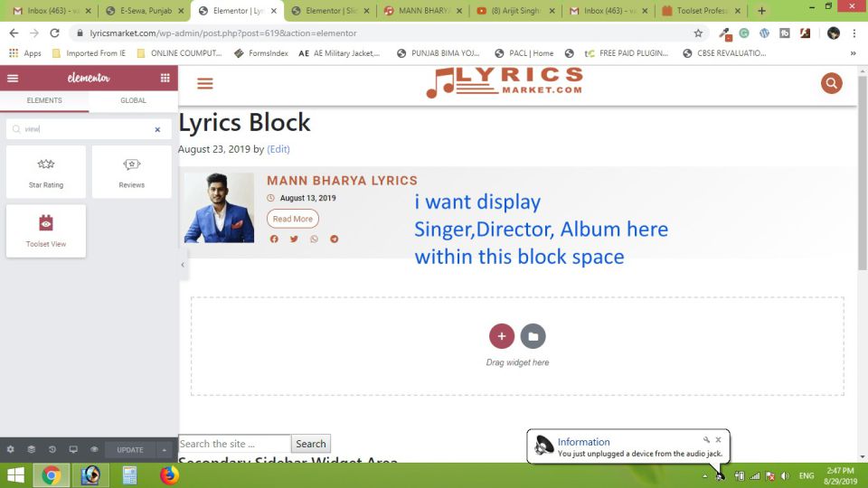Click the (Edit) link by date

pyautogui.click(x=278, y=149)
